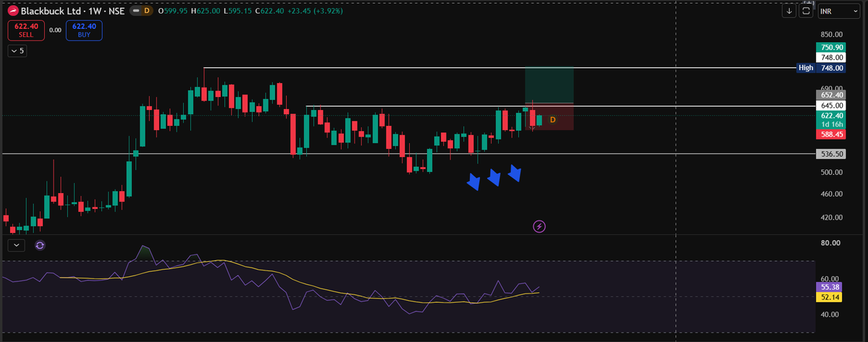Image resolution: width=868 pixels, height=342 pixels.
Task: Click the 622.40 BUY button
Action: [83, 30]
